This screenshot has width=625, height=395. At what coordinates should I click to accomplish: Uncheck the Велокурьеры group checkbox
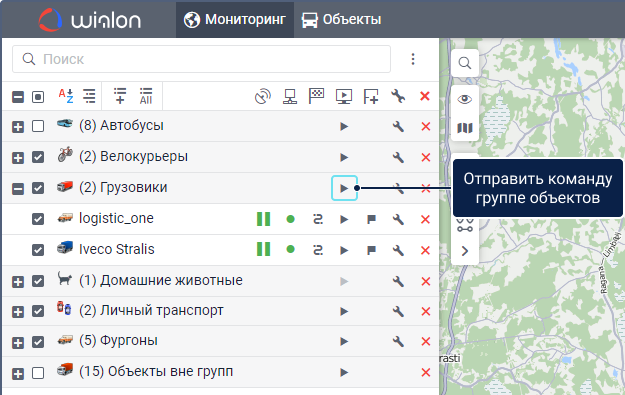(x=38, y=157)
